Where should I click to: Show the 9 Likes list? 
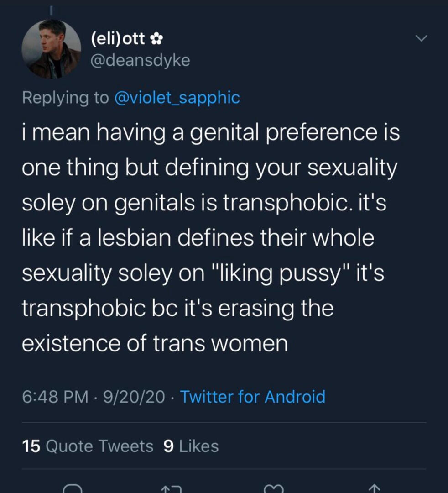(x=191, y=446)
